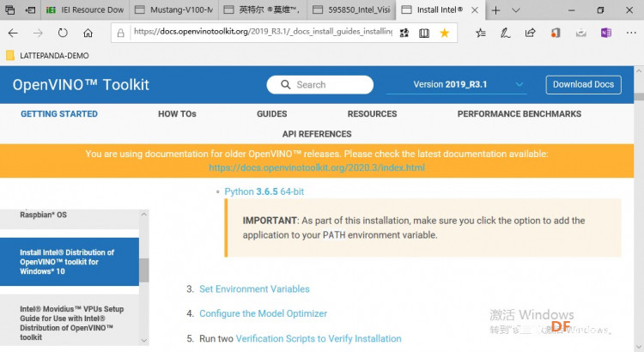Open the browser settings ellipsis menu
Screen dimensions: 644x352
tap(631, 33)
